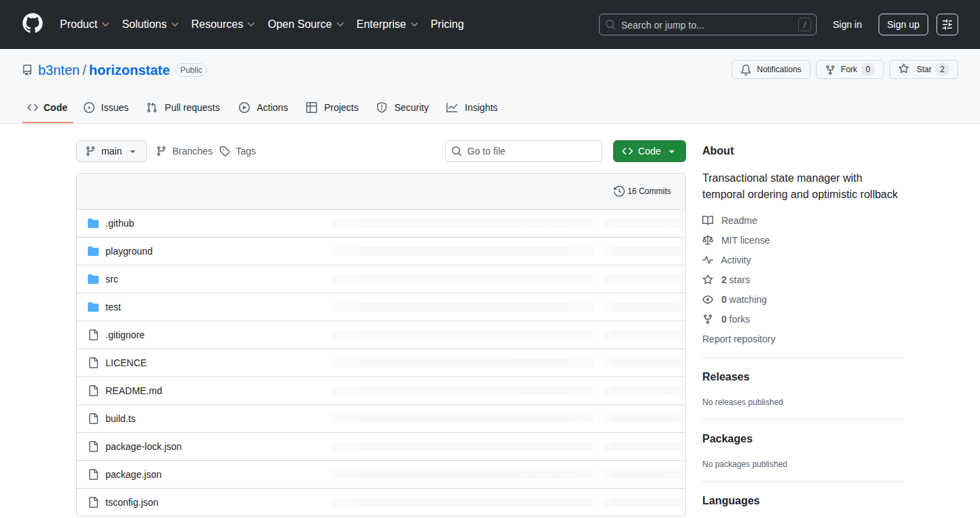Open the Insights tab
Image resolution: width=980 pixels, height=518 pixels.
472,108
